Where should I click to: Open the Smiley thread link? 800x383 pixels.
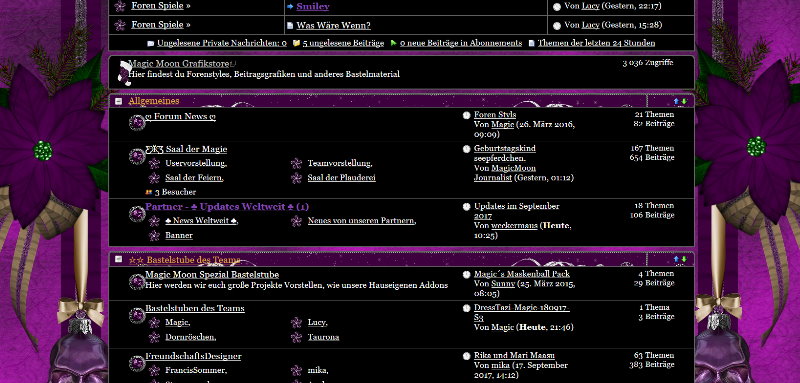click(x=313, y=7)
